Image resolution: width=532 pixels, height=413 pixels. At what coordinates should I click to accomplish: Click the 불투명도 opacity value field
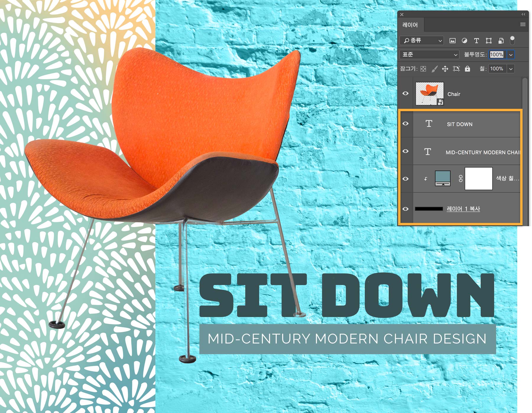coord(497,54)
